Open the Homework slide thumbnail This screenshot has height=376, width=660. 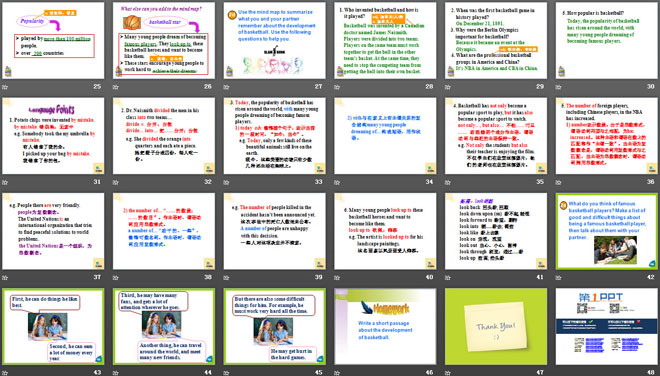(x=385, y=326)
